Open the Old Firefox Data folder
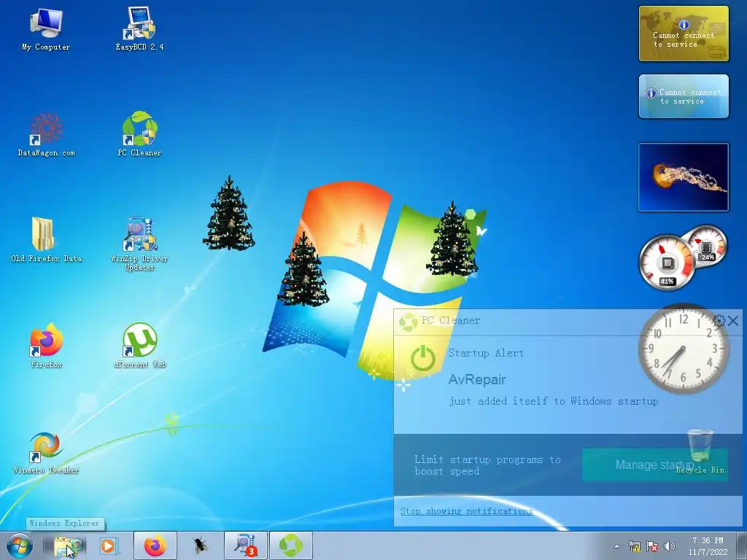Screen dimensions: 747x560 point(46,239)
